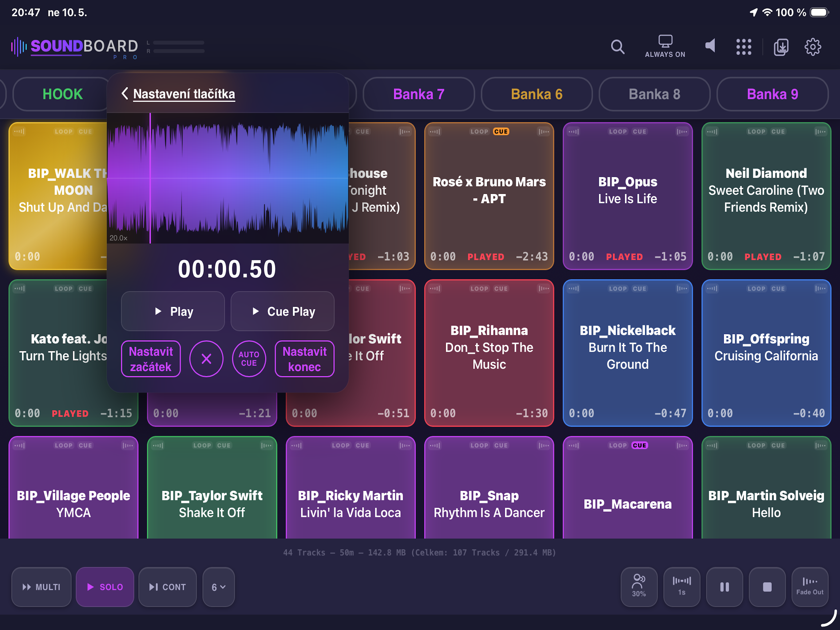Click the ducking 30% voice icon
The height and width of the screenshot is (630, 840).
click(639, 587)
